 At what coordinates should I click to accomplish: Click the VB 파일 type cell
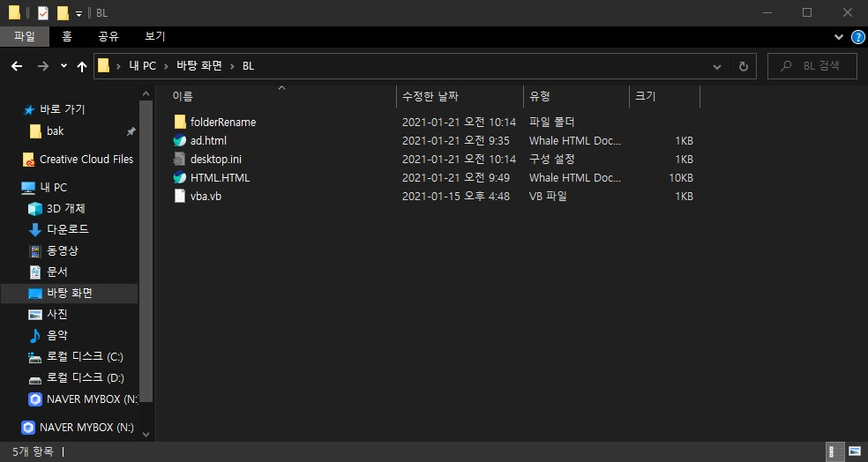click(x=548, y=196)
